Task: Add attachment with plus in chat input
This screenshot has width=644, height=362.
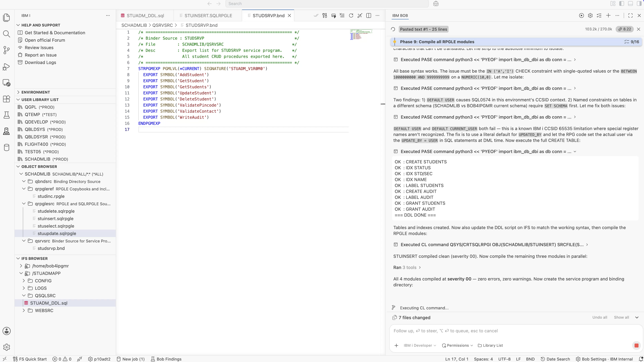Action: pos(396,345)
